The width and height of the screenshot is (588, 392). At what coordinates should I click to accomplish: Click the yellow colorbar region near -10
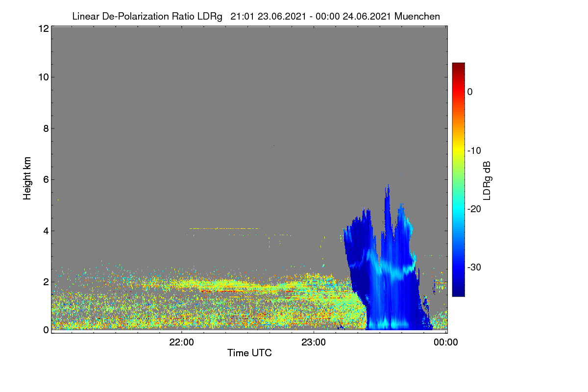click(458, 150)
